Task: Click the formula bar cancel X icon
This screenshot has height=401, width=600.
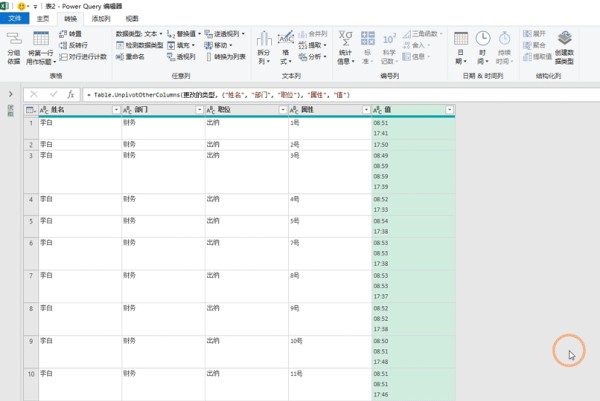Action: [x=34, y=95]
